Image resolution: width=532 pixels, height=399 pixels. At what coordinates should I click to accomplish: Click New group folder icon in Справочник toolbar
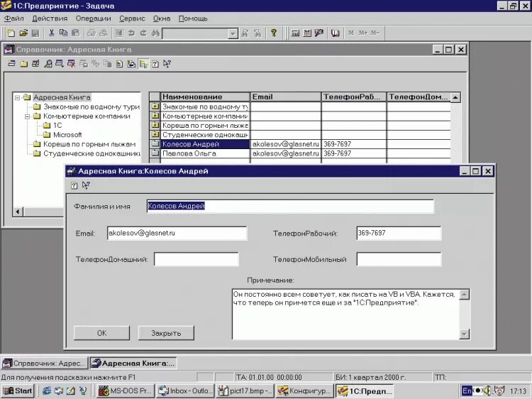pos(23,63)
